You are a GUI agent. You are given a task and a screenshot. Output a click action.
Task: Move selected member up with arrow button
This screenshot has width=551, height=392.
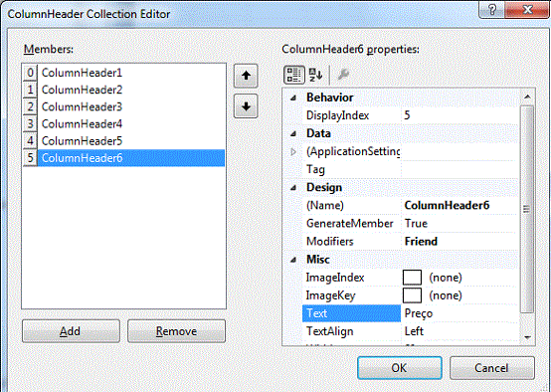coord(246,76)
